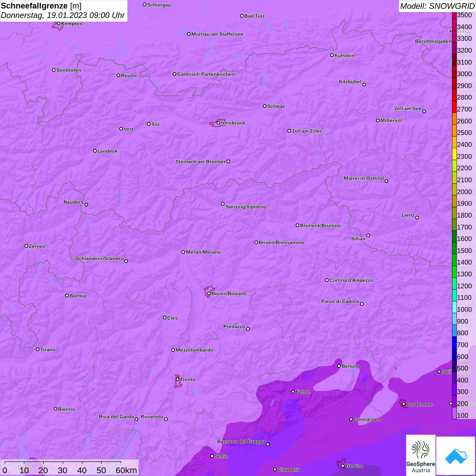Click the Meran/Merano label
The height and width of the screenshot is (476, 476).
point(203,252)
